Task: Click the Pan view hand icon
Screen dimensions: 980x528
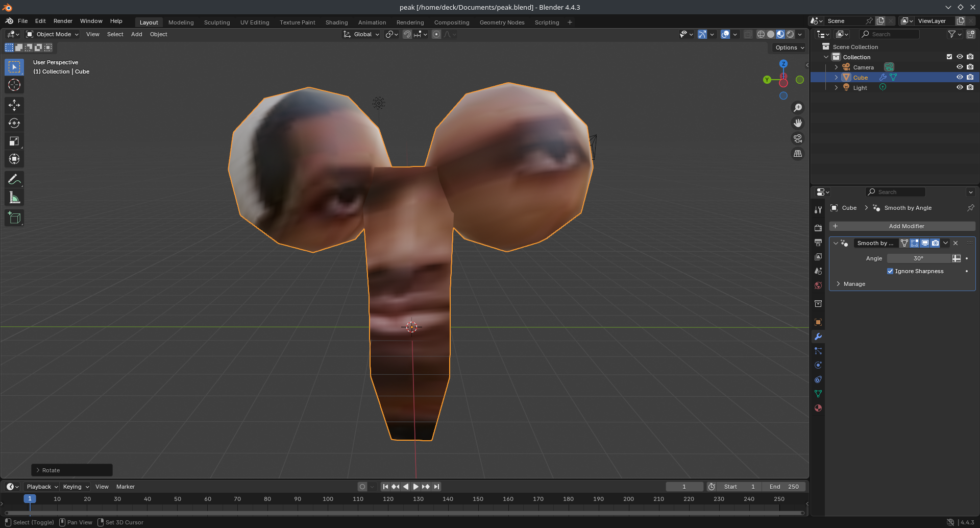Action: tap(798, 123)
